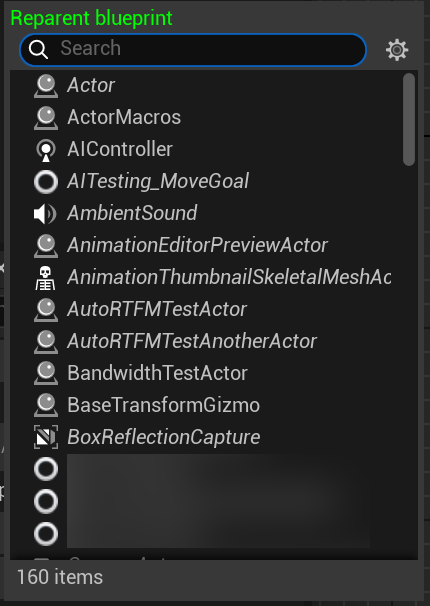Click the AIController pawn icon

pos(46,150)
